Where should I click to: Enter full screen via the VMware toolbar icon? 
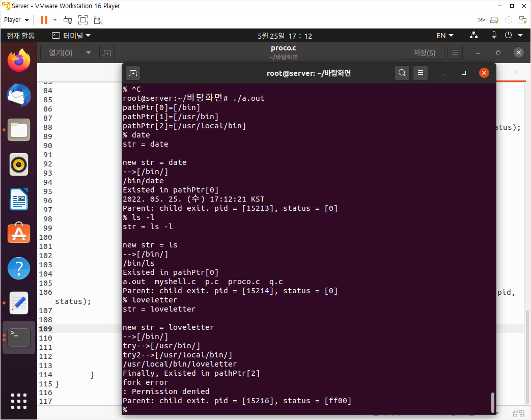pos(83,19)
